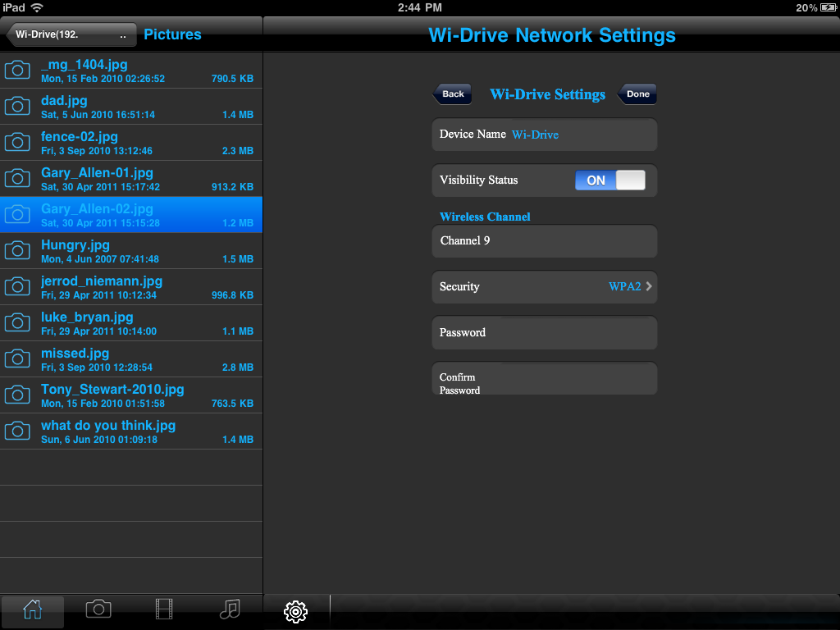Open Tony_Stewart-2010.jpg picture
The height and width of the screenshot is (630, 840).
[x=112, y=389]
